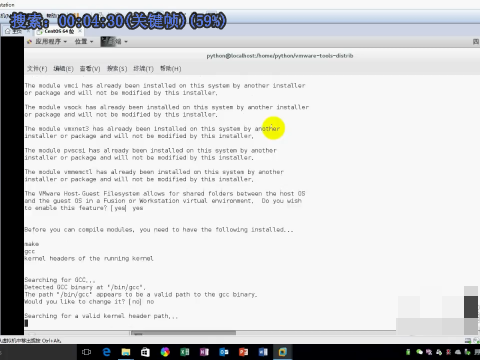480x360 pixels.
Task: Open Excel from the taskbar
Action: click(185, 352)
